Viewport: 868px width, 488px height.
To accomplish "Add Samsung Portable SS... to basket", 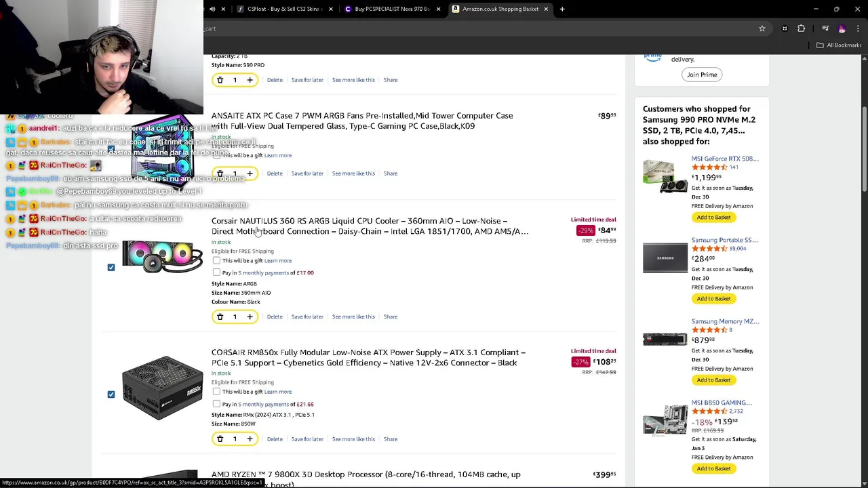I will (x=713, y=299).
